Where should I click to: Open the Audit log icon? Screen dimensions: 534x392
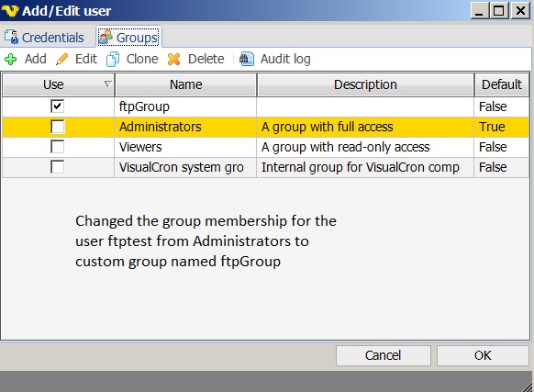pos(247,59)
